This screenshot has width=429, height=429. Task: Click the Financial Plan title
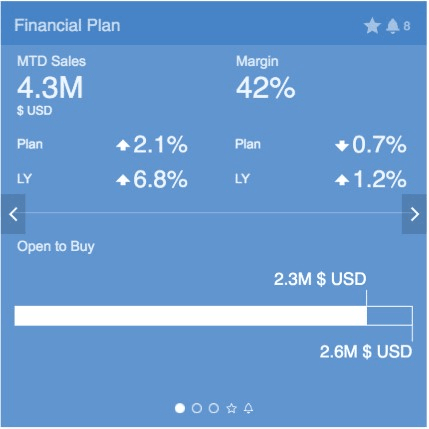pyautogui.click(x=67, y=26)
